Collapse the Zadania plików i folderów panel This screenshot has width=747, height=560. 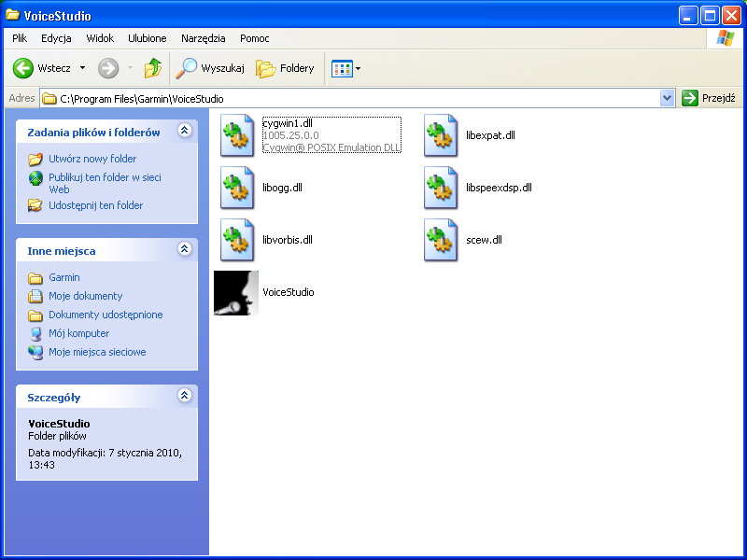pos(184,132)
